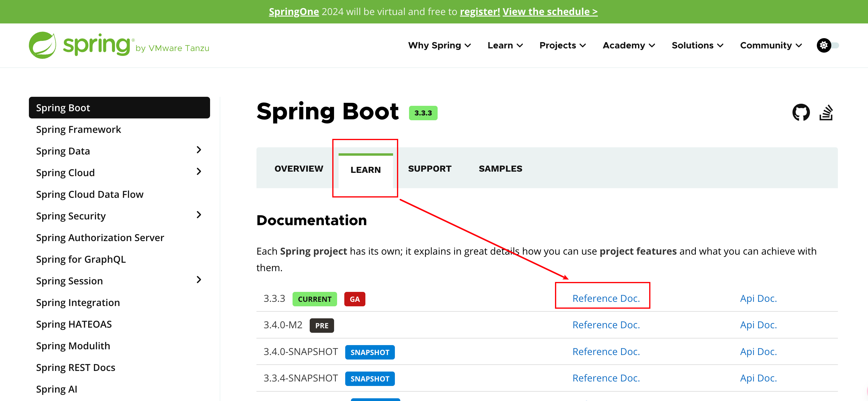This screenshot has height=401, width=868.
Task: Expand the Community menu
Action: click(771, 45)
